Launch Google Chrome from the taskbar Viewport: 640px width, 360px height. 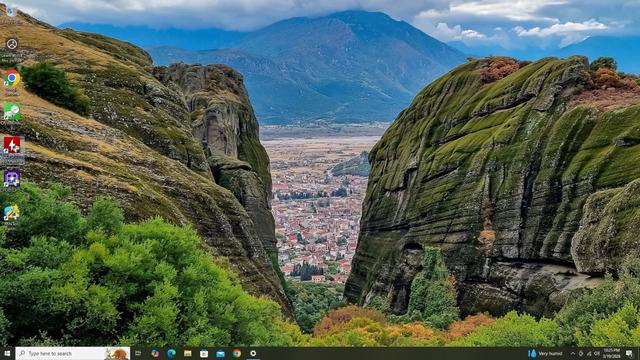point(237,353)
